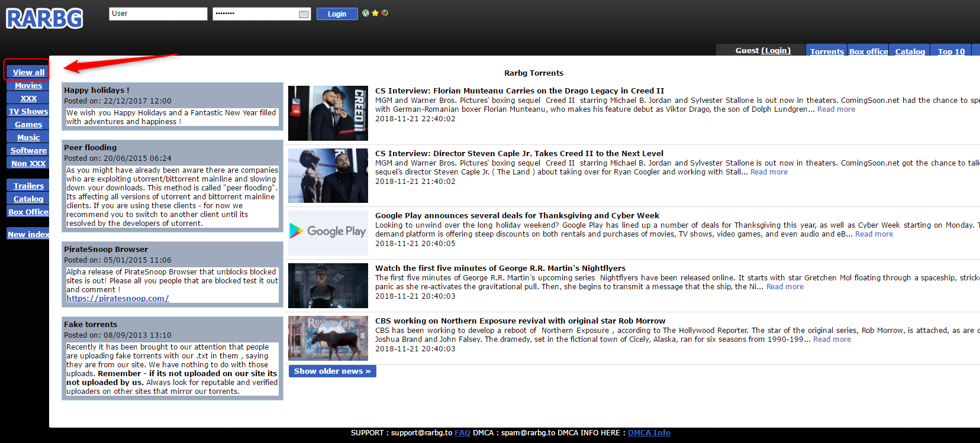Click the support@rarbg.to email text
980x443 pixels.
coord(421,433)
